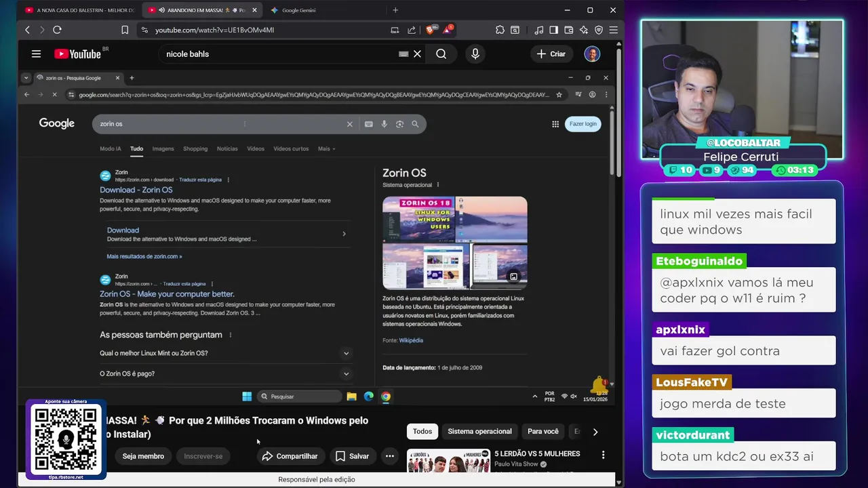The height and width of the screenshot is (488, 868).
Task: Clear the YouTube search box text
Action: tap(418, 54)
